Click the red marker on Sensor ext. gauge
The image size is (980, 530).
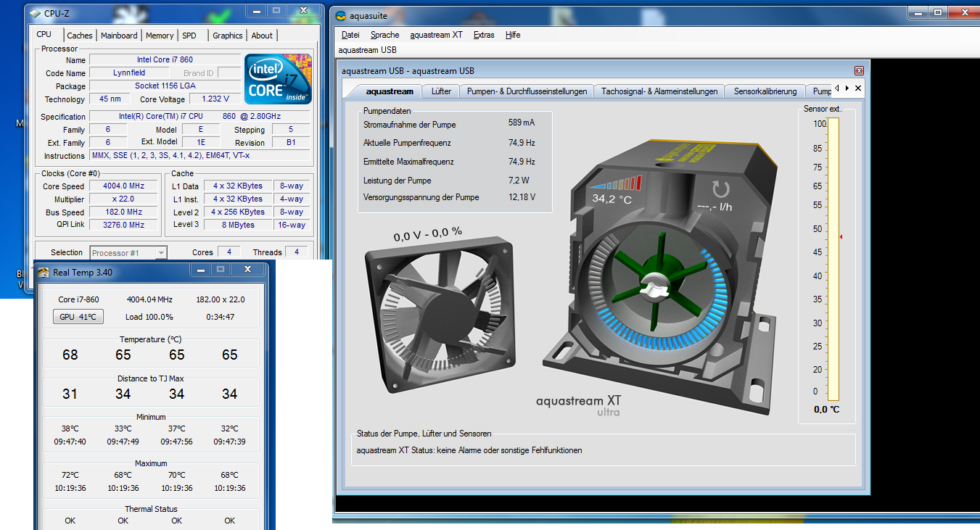(841, 237)
